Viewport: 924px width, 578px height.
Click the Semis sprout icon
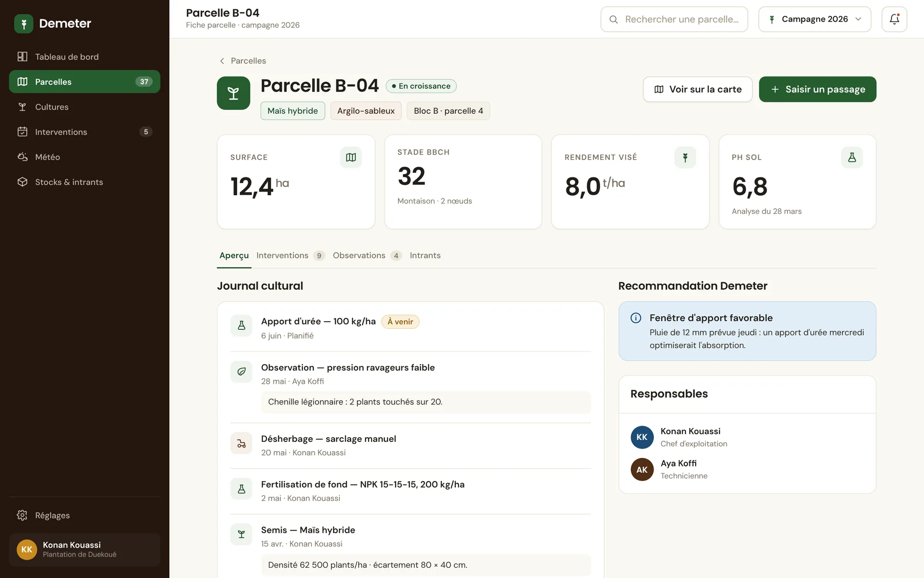click(x=241, y=534)
